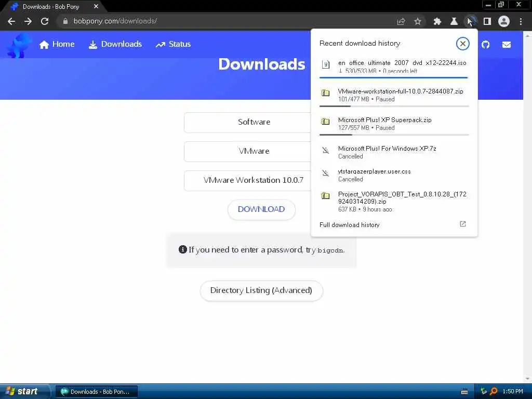Close the Recent download history popup

463,44
